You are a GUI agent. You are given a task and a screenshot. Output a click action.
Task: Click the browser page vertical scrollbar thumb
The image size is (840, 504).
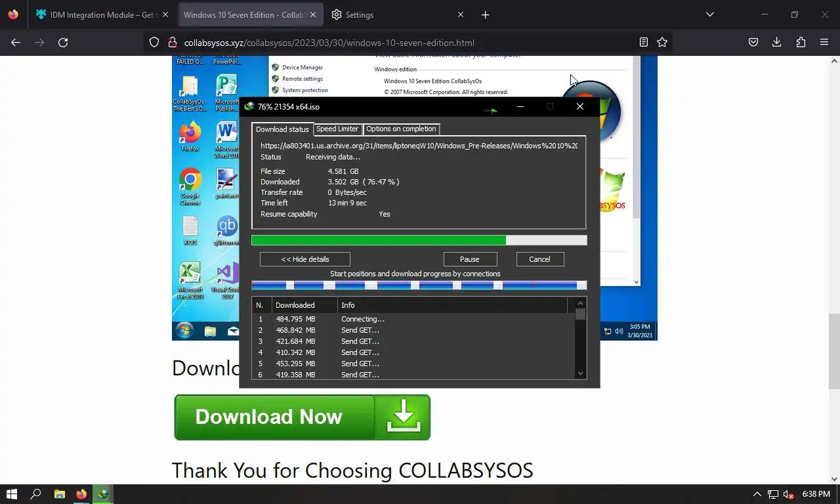pos(834,351)
